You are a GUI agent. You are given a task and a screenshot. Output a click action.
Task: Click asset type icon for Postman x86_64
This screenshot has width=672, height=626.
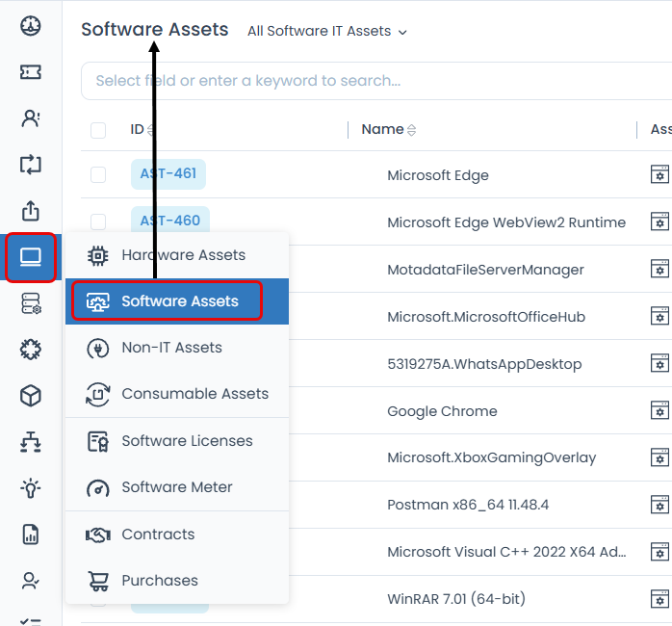coord(659,505)
